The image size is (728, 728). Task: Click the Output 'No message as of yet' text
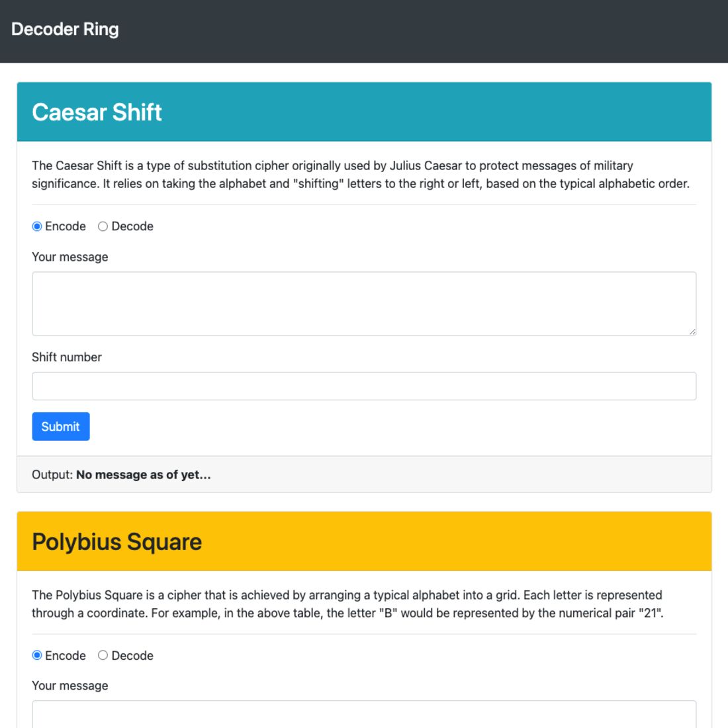[143, 475]
